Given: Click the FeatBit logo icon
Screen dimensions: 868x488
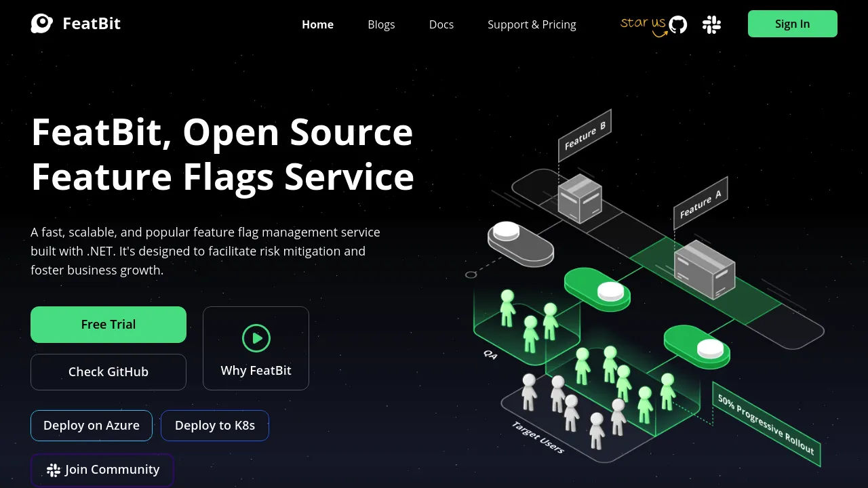Looking at the screenshot, I should [x=41, y=24].
